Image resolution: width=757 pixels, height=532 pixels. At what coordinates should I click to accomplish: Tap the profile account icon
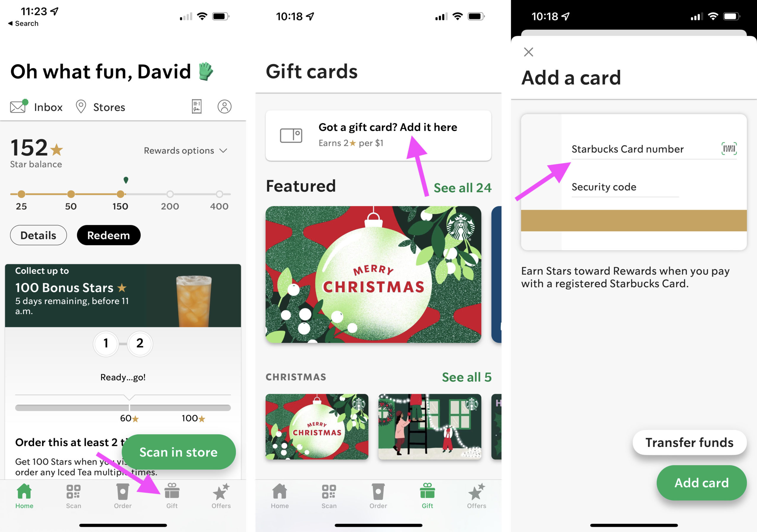[224, 106]
